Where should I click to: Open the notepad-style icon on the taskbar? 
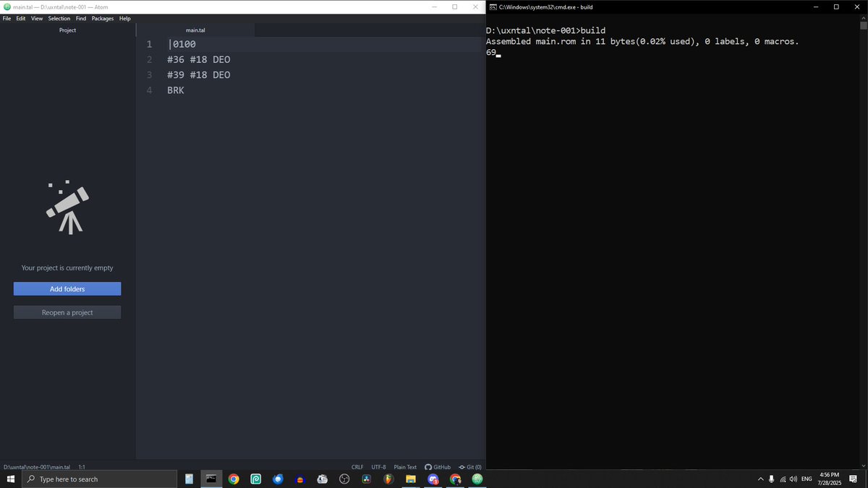tap(189, 479)
